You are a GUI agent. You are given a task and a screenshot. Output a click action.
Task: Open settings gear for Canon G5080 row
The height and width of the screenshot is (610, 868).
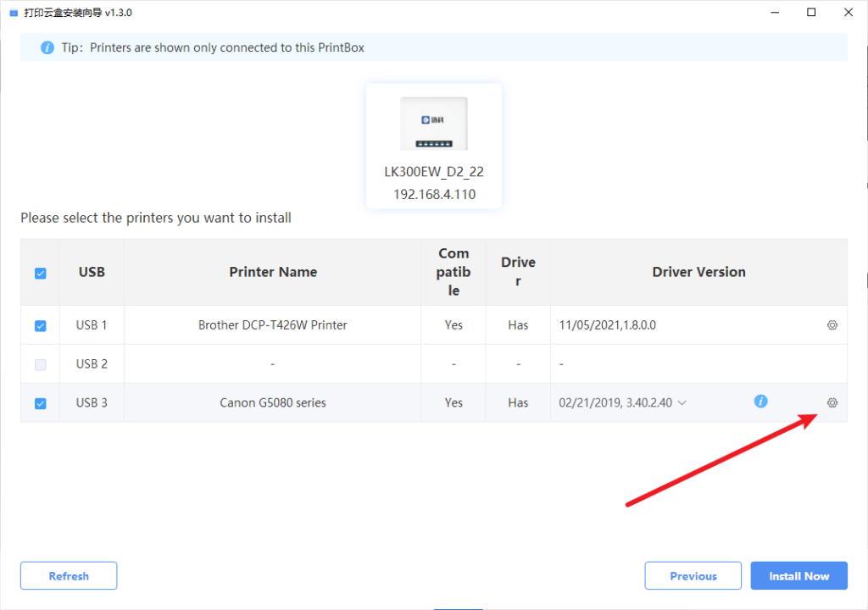click(832, 402)
